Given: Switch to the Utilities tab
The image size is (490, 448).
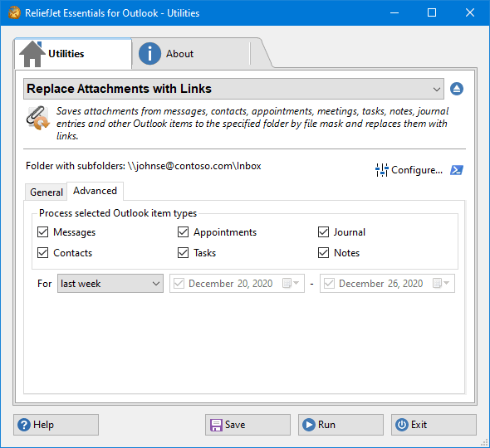Looking at the screenshot, I should [x=73, y=54].
